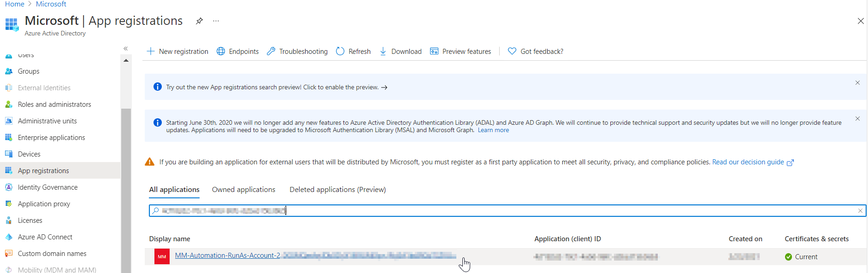This screenshot has width=868, height=273.
Task: Pin the App registrations blade
Action: pyautogui.click(x=199, y=21)
